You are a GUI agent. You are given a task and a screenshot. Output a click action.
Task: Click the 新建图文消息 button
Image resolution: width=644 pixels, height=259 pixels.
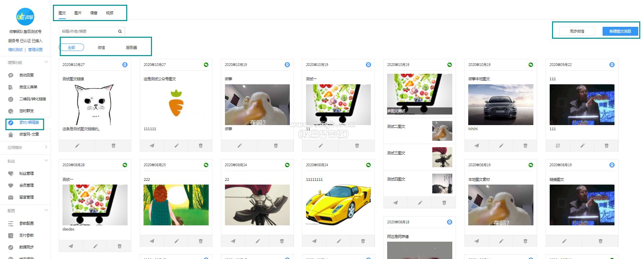click(x=620, y=31)
